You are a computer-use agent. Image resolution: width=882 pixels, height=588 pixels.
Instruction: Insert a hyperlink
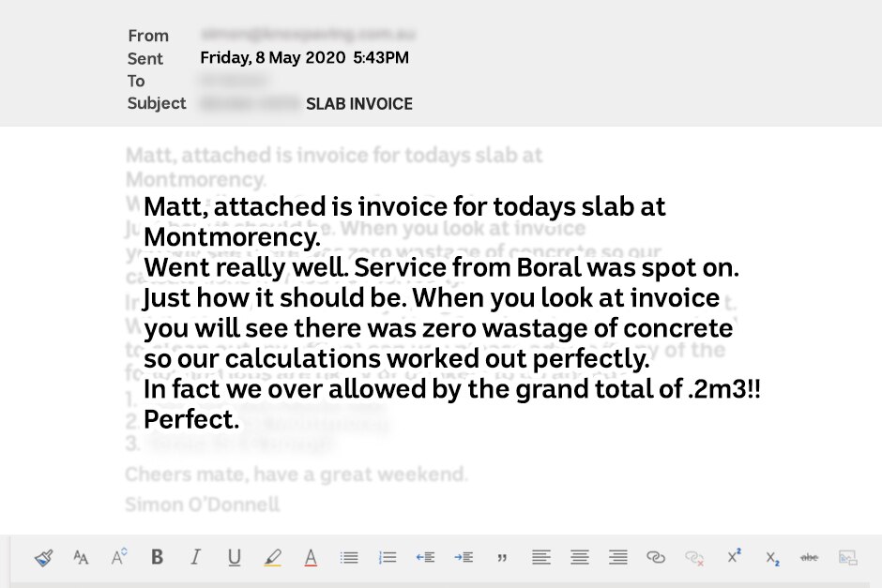(657, 556)
